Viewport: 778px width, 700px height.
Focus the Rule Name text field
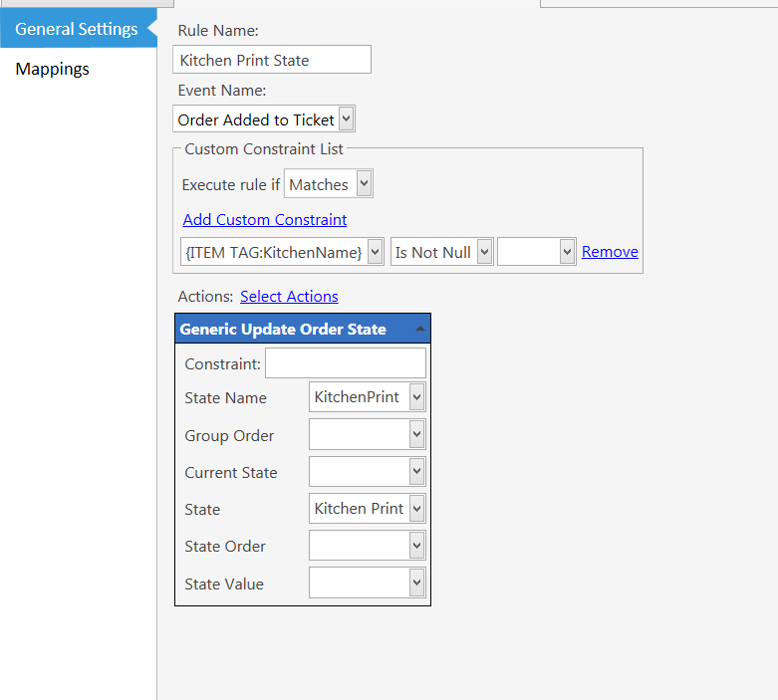point(272,60)
